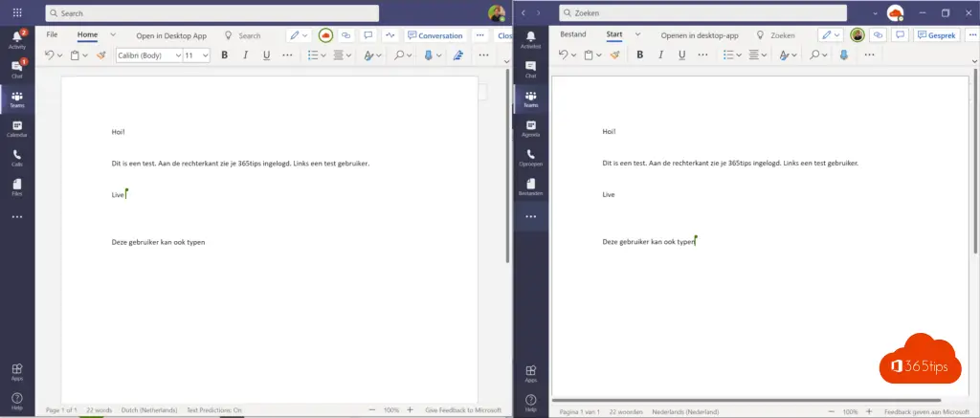The width and height of the screenshot is (980, 418).
Task: Click Copy link icon in right window
Action: pos(879,35)
